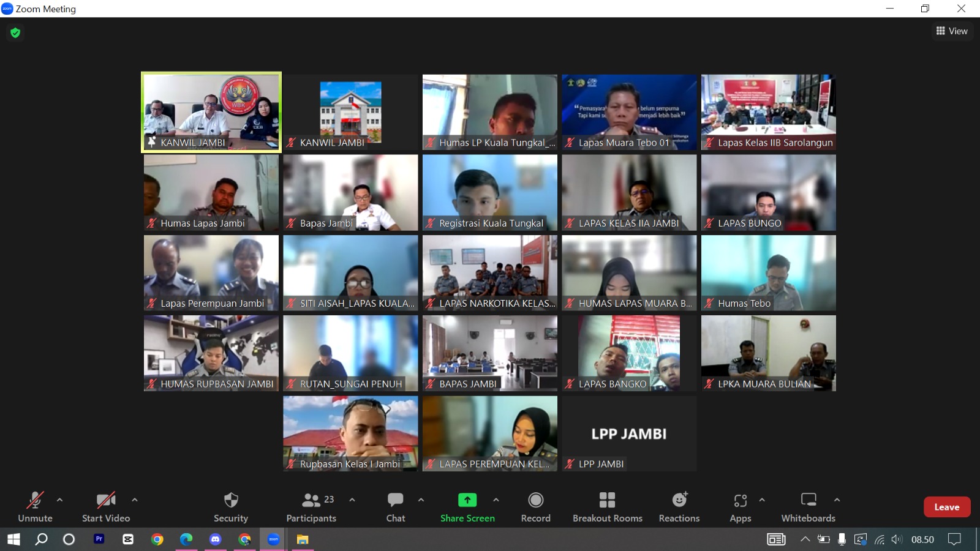Select Humas Tebo video tile
The width and height of the screenshot is (980, 551).
769,273
